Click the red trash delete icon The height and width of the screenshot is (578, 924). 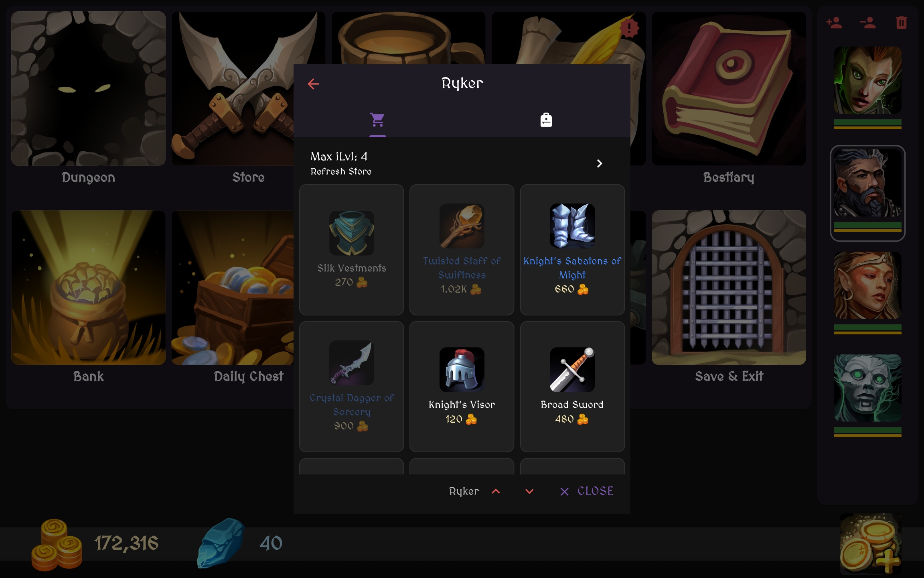tap(901, 22)
